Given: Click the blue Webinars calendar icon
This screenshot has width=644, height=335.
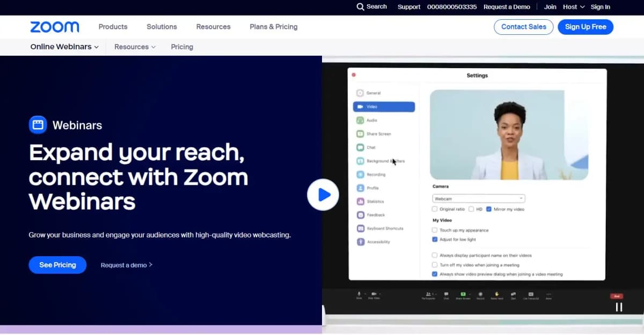Looking at the screenshot, I should pyautogui.click(x=38, y=125).
